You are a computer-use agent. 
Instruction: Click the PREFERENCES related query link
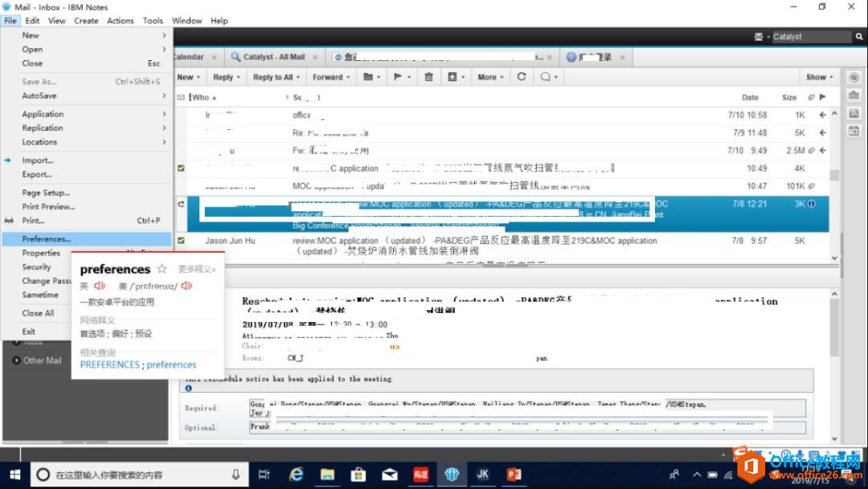[109, 365]
